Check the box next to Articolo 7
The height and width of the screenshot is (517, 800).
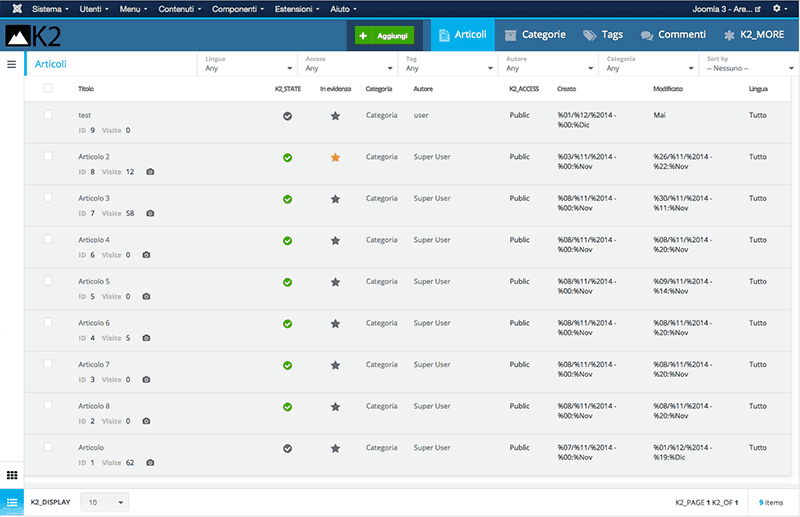click(x=48, y=365)
